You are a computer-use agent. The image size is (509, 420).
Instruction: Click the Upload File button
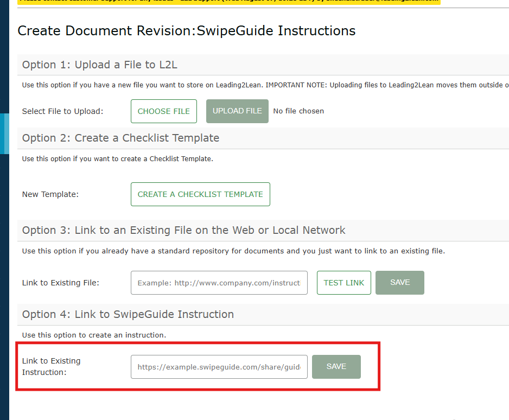pyautogui.click(x=237, y=111)
